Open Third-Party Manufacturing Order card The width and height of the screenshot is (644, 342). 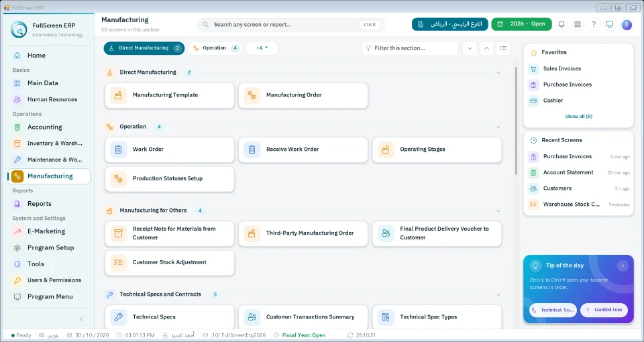(303, 233)
